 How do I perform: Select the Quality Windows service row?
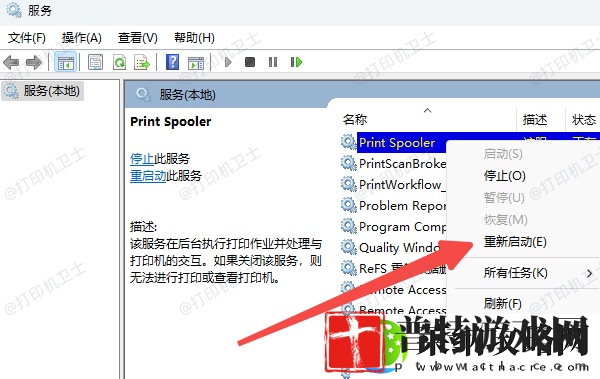(399, 248)
